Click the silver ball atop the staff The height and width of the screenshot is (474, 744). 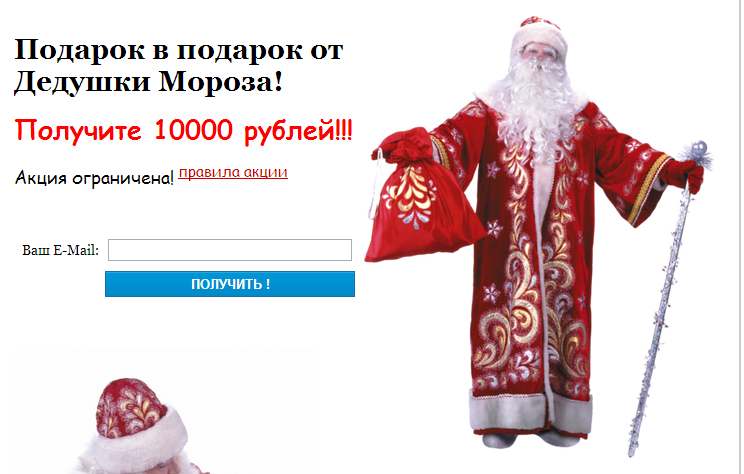699,150
